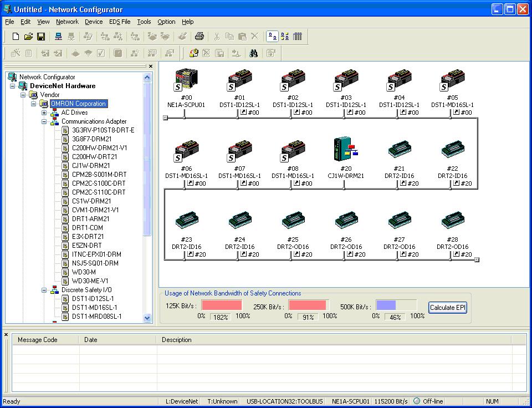Toggle the detailed list view button

[298, 37]
